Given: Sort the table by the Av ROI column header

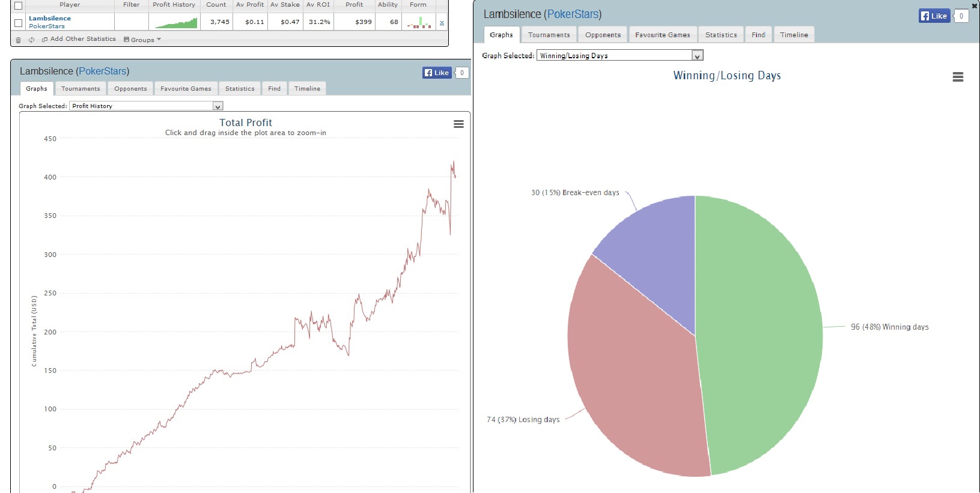Looking at the screenshot, I should [x=318, y=5].
